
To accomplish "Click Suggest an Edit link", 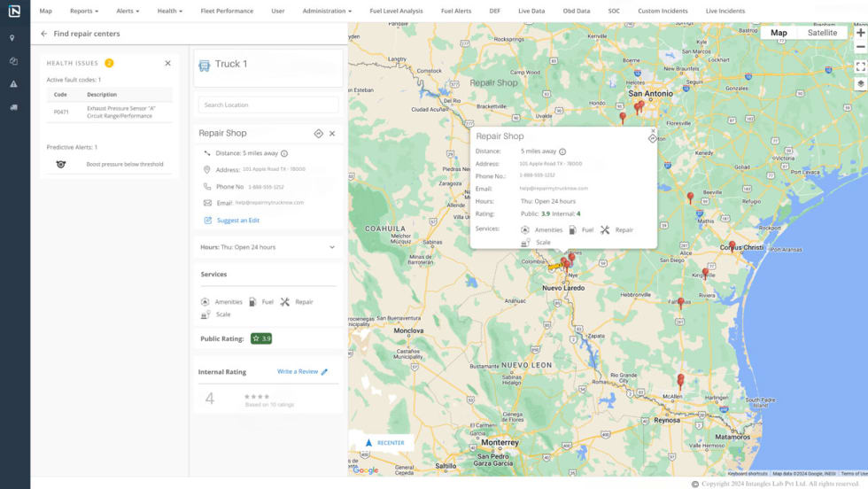I will click(237, 221).
